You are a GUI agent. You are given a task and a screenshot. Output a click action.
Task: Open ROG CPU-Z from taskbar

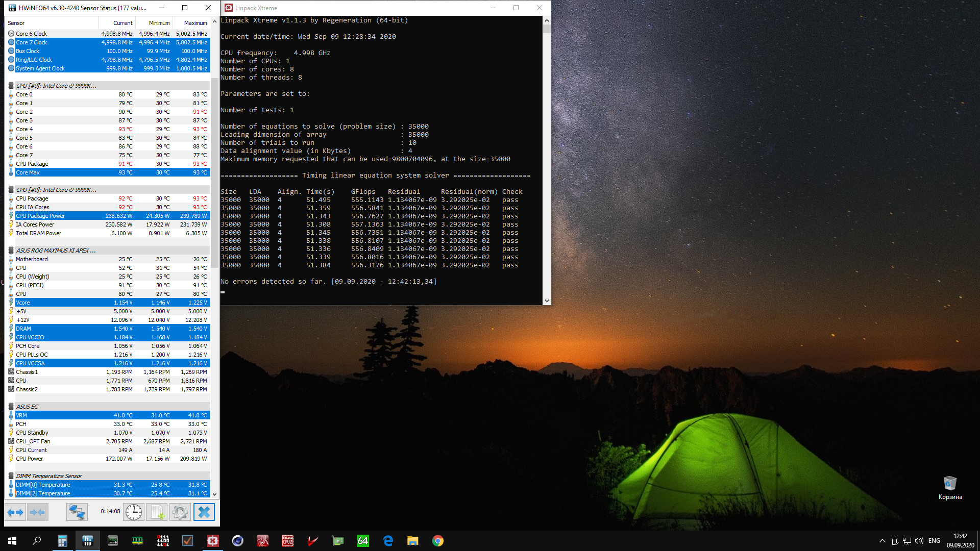(x=287, y=541)
